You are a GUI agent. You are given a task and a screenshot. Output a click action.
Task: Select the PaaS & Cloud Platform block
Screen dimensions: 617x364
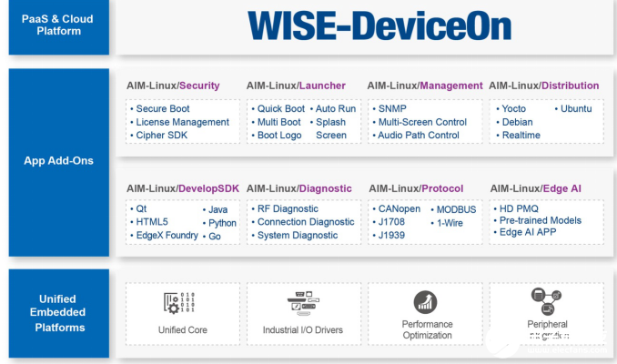pos(59,27)
